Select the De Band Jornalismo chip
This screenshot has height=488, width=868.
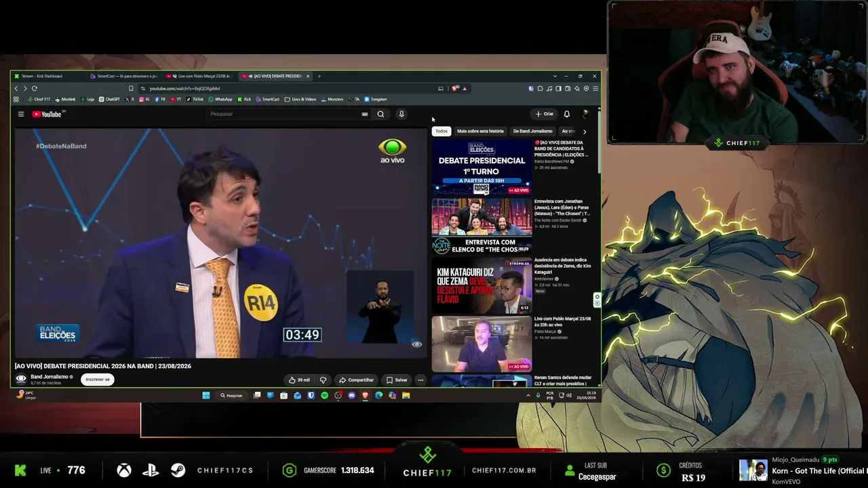point(533,131)
